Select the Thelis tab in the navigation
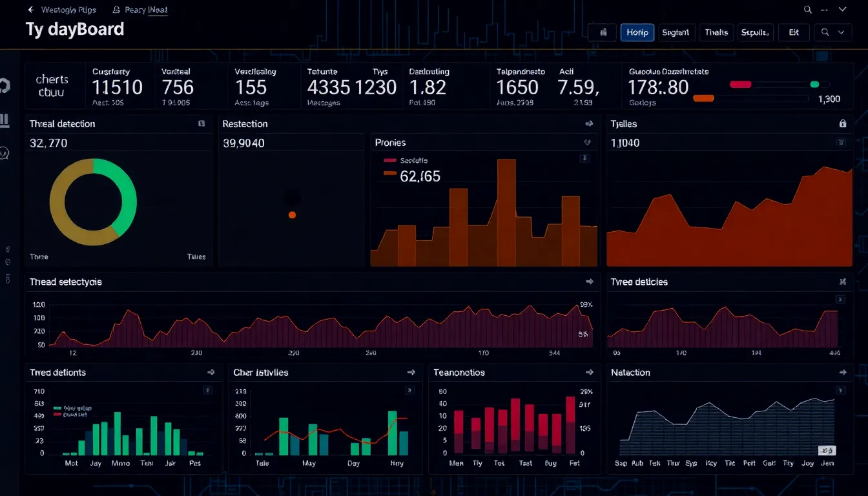Viewport: 868px width, 496px height. (716, 32)
